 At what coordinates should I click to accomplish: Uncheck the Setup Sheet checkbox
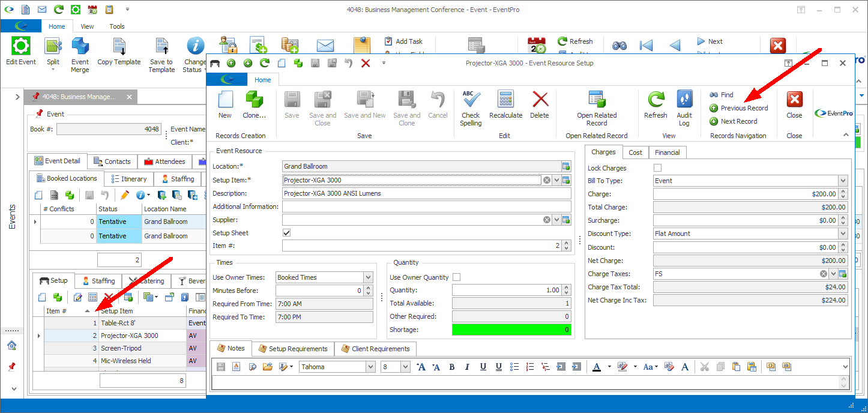pyautogui.click(x=286, y=233)
